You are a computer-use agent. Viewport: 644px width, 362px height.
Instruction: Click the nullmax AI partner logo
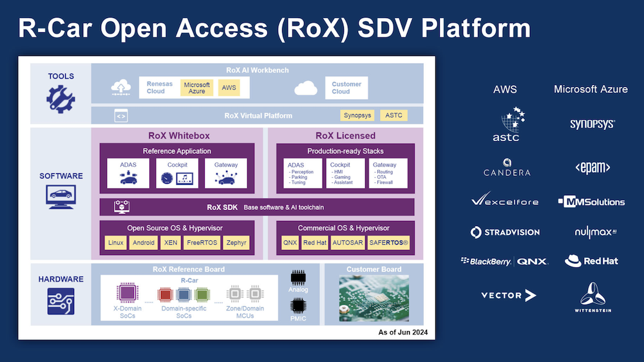[596, 232]
